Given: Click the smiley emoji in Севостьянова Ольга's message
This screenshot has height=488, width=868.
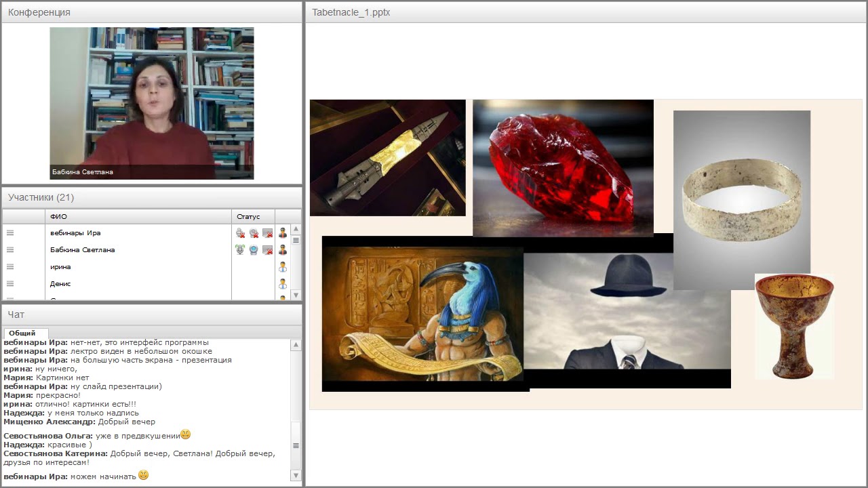Looking at the screenshot, I should pyautogui.click(x=186, y=434).
